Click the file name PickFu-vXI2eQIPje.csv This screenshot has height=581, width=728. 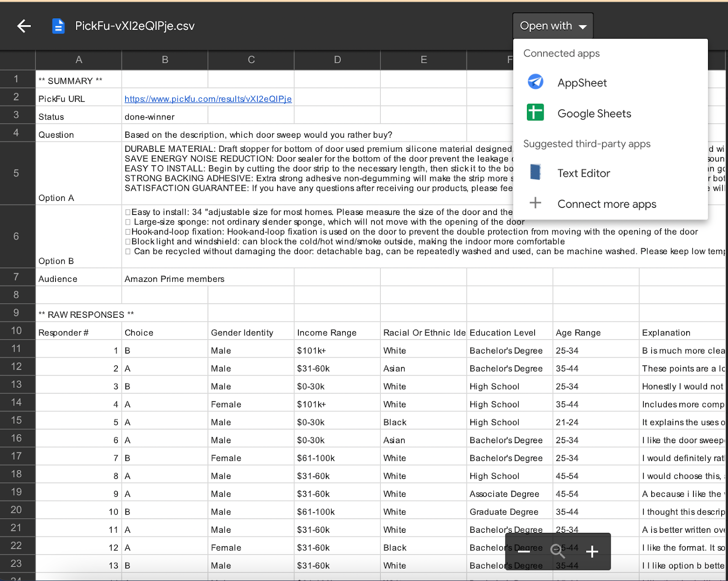(135, 26)
